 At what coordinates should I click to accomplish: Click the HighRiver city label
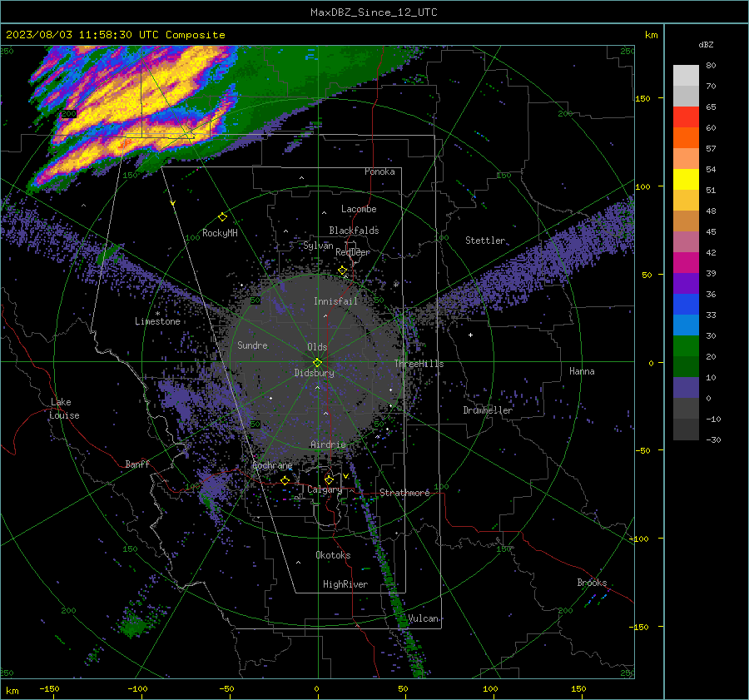point(345,584)
